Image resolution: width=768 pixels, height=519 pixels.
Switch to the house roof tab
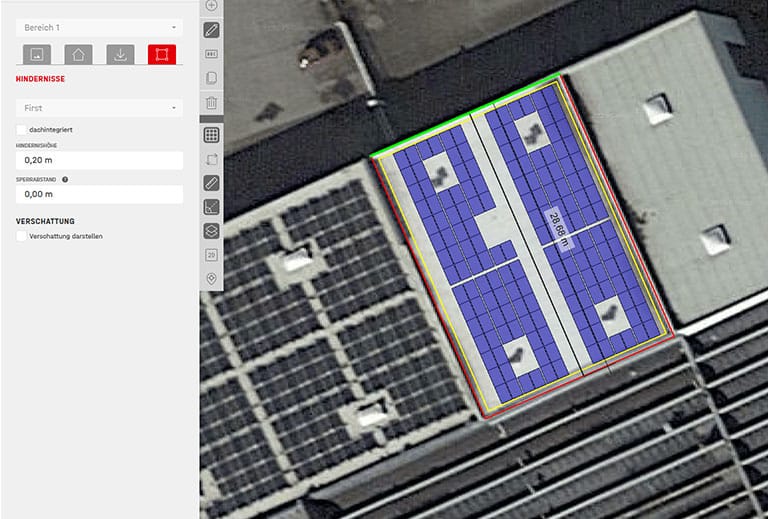pos(78,54)
